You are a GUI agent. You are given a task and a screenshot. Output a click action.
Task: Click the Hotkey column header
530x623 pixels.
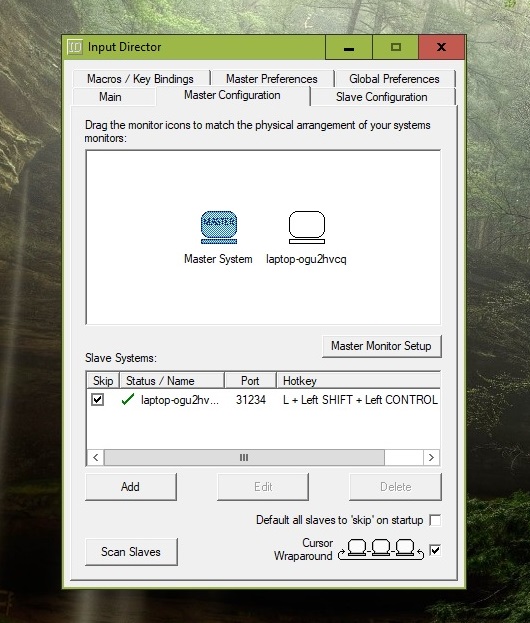(x=358, y=381)
